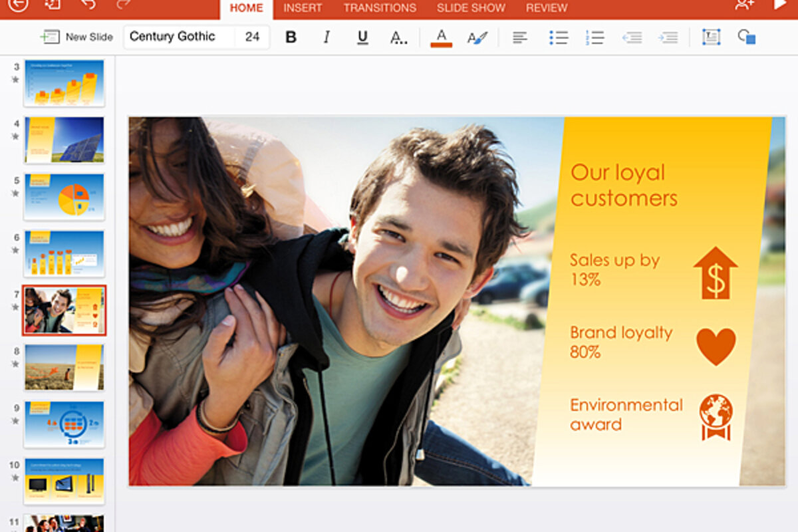The image size is (798, 532).
Task: Select slide 8 field thumbnail
Action: (x=65, y=367)
